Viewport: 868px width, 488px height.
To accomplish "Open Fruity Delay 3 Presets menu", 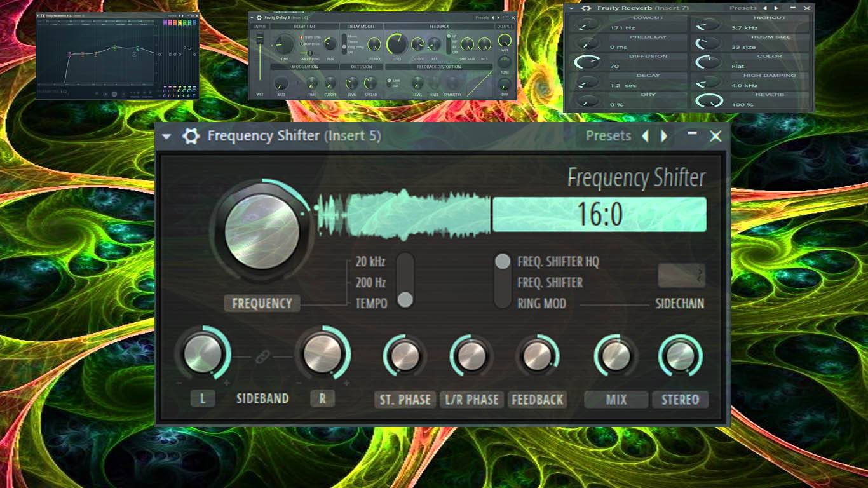I will (x=482, y=18).
